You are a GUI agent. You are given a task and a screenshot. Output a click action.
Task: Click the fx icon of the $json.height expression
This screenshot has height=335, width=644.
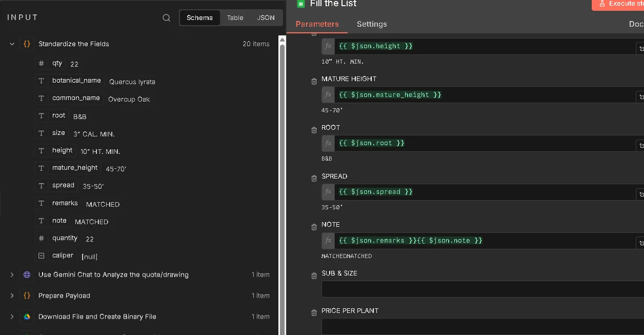coord(328,46)
